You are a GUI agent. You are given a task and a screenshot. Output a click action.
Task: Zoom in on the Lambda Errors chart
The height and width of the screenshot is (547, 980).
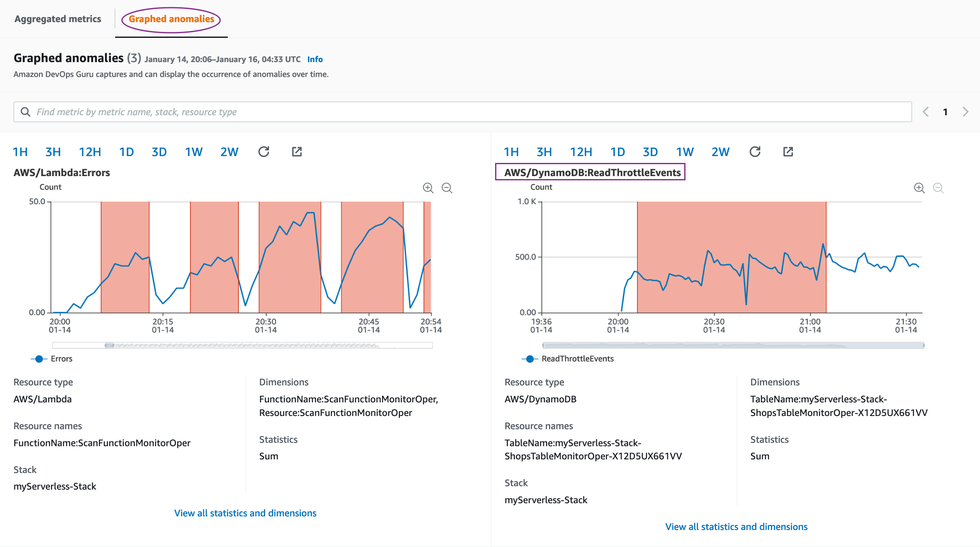point(428,188)
